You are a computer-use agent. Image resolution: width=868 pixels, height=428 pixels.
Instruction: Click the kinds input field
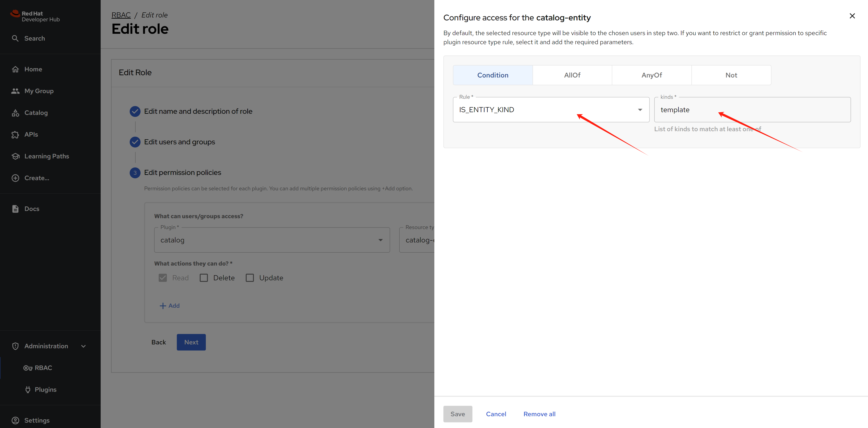tap(752, 110)
